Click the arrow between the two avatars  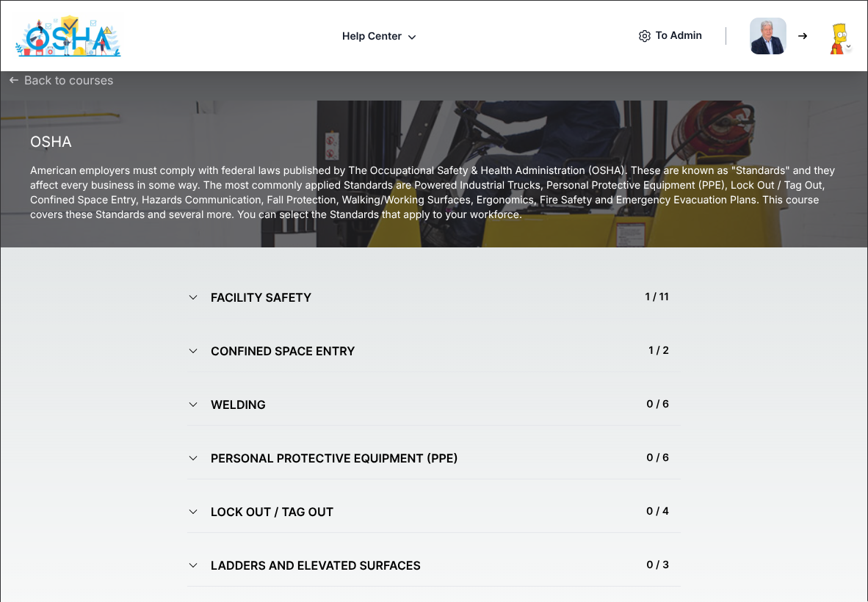tap(803, 36)
